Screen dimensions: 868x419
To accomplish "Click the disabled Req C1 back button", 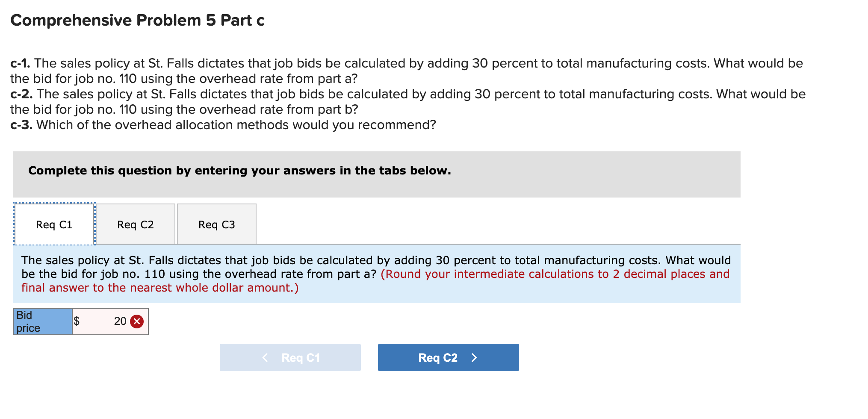I will 290,357.
